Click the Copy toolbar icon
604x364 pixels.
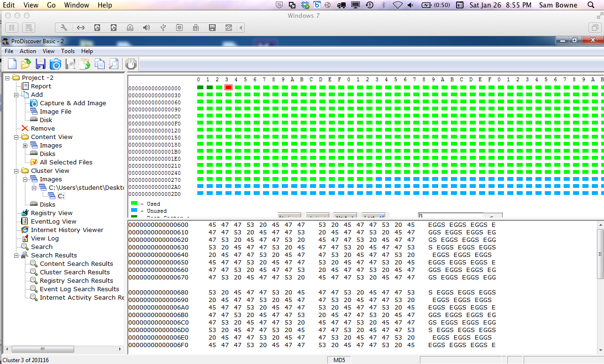point(100,64)
